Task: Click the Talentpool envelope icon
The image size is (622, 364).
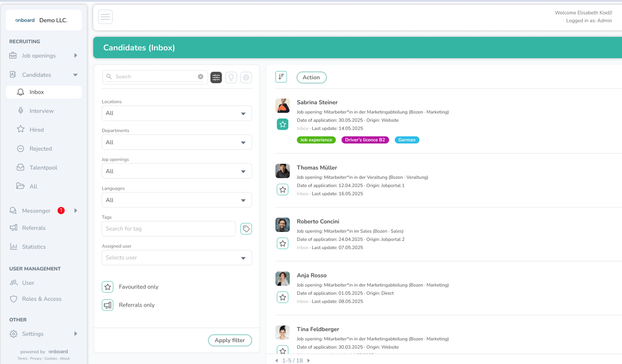Action: pyautogui.click(x=21, y=167)
